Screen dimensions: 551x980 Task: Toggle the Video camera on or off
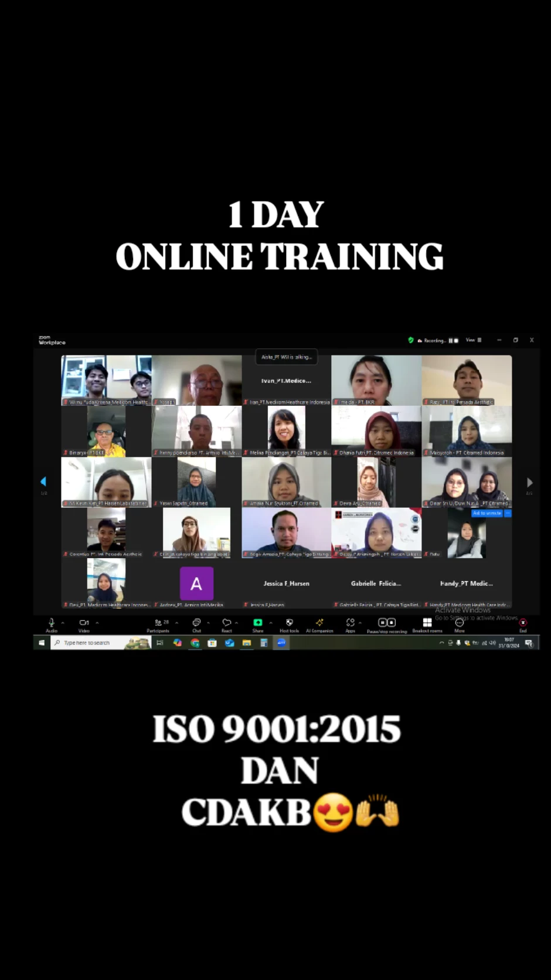click(84, 623)
